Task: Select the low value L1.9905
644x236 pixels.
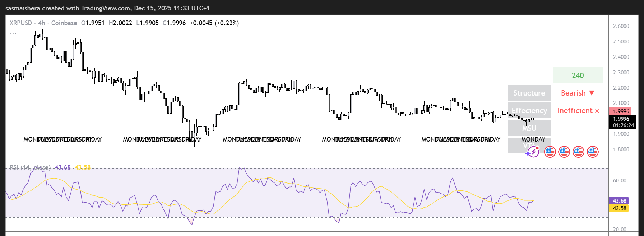Action: click(x=148, y=23)
